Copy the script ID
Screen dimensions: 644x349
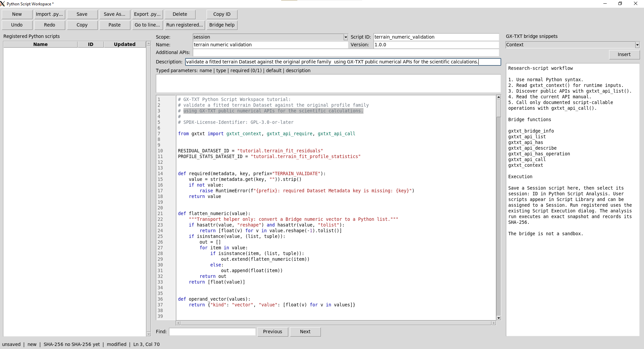point(222,14)
